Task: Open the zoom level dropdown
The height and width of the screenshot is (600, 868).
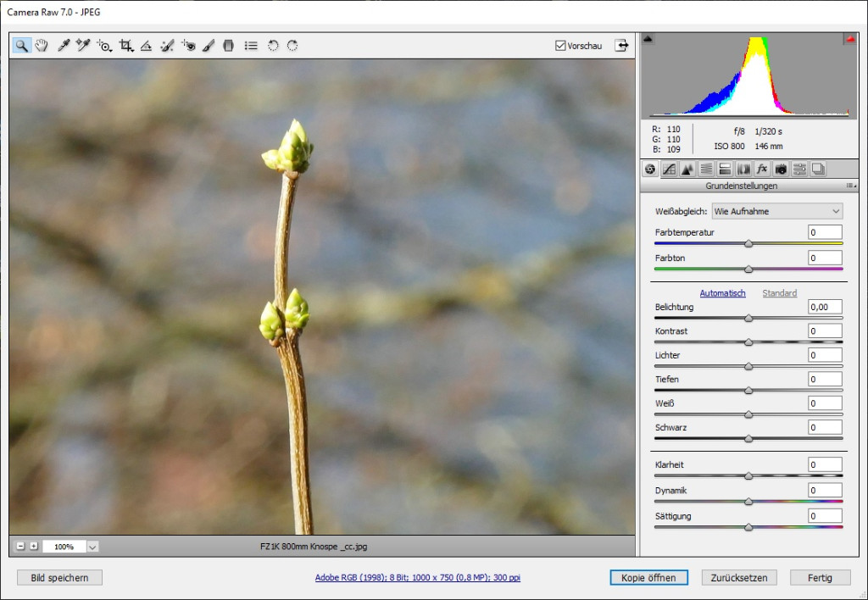Action: coord(92,546)
